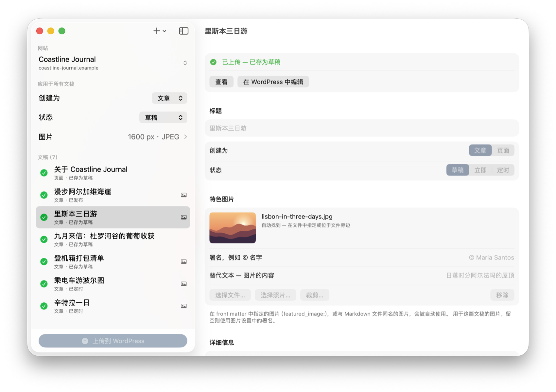Viewport: 556px width, 392px height.
Task: Click green check icon beside 辛特拉一日
Action: click(44, 306)
